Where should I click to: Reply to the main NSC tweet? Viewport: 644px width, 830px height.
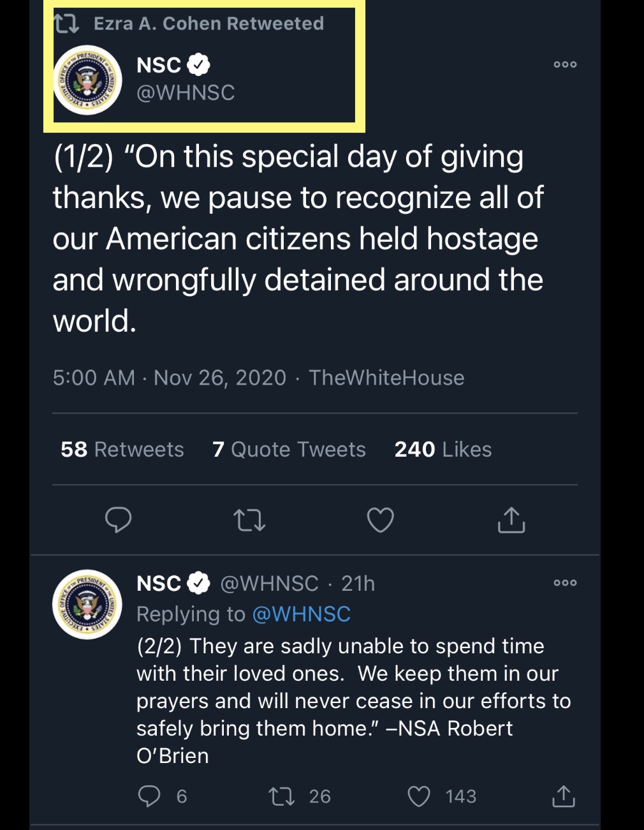coord(119,520)
